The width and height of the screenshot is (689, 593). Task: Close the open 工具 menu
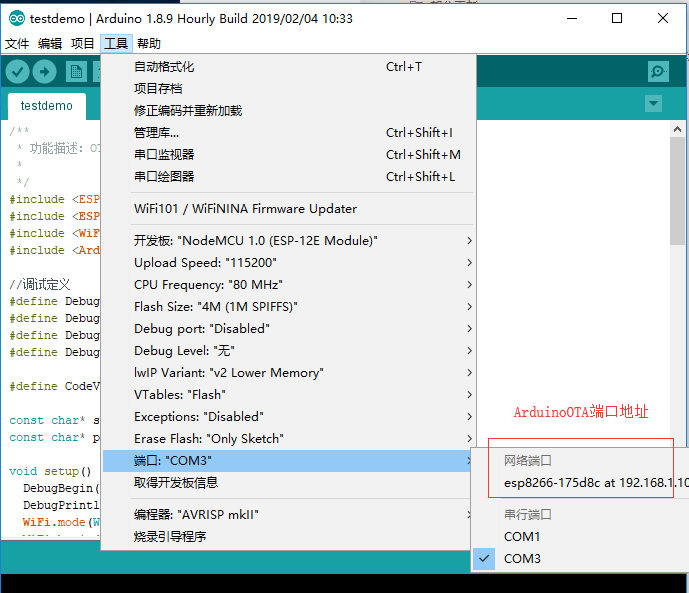point(116,43)
